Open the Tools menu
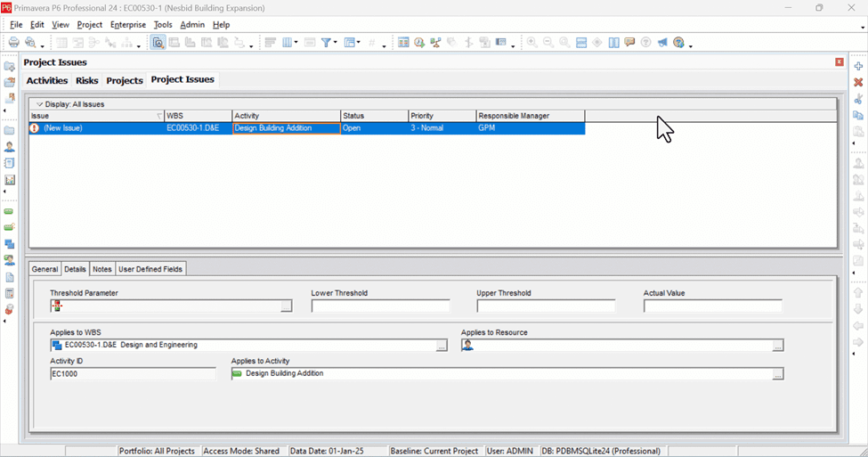868x457 pixels. (x=163, y=24)
